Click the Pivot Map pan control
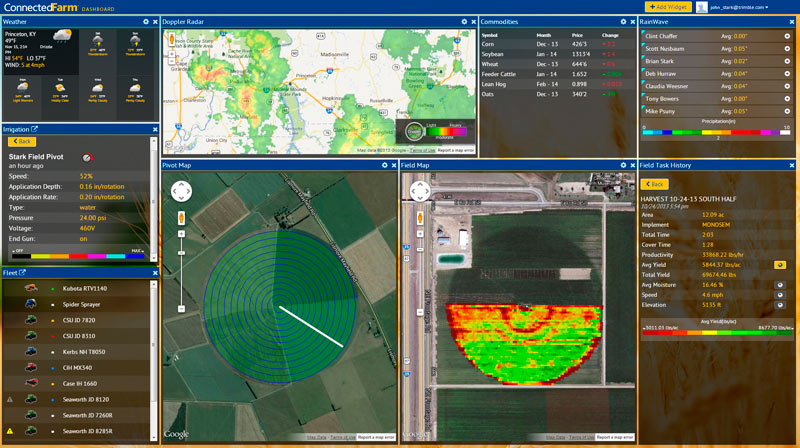Image resolution: width=800 pixels, height=448 pixels. [181, 191]
